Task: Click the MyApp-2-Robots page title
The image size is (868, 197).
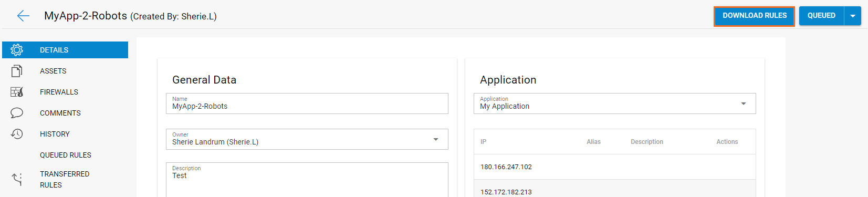Action: [x=86, y=16]
